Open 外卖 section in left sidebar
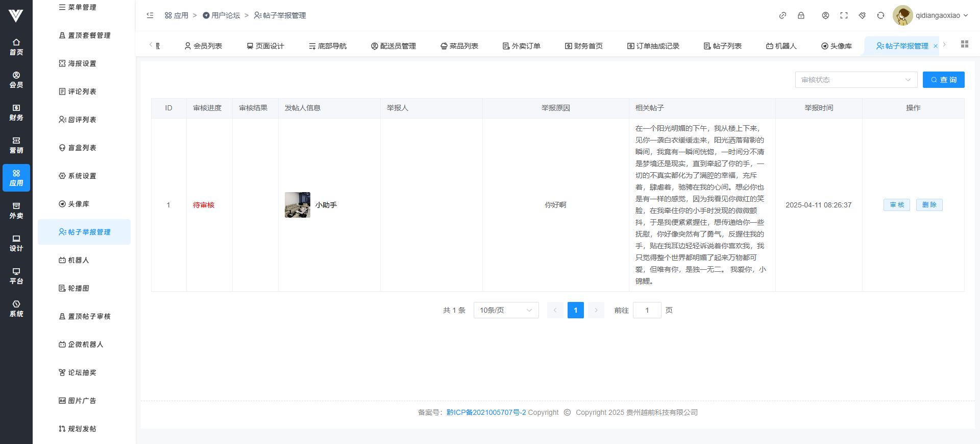 pos(16,211)
